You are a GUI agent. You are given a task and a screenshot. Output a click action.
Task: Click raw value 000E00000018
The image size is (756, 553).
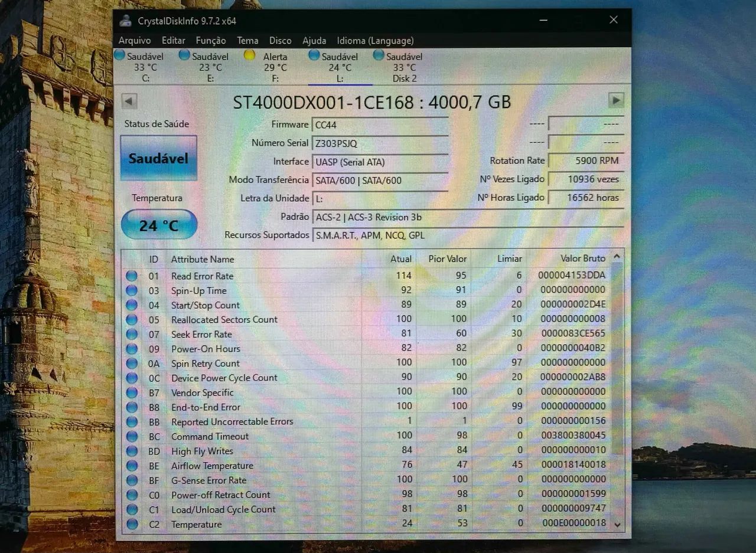point(574,523)
